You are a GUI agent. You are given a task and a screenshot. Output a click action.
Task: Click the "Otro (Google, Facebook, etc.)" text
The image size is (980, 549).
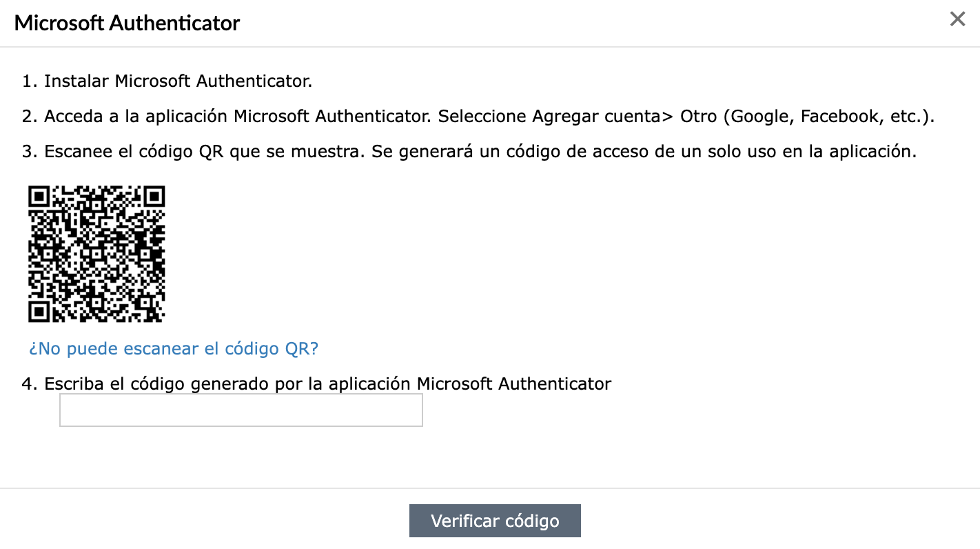coord(807,116)
